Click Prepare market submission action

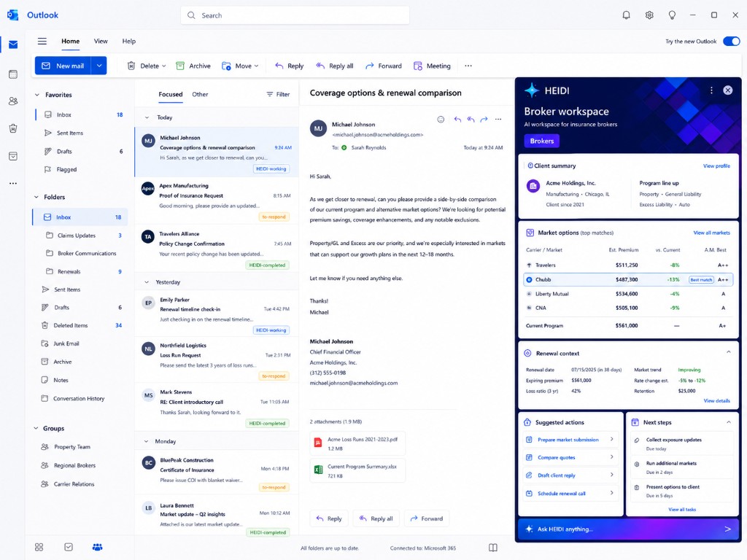[570, 440]
